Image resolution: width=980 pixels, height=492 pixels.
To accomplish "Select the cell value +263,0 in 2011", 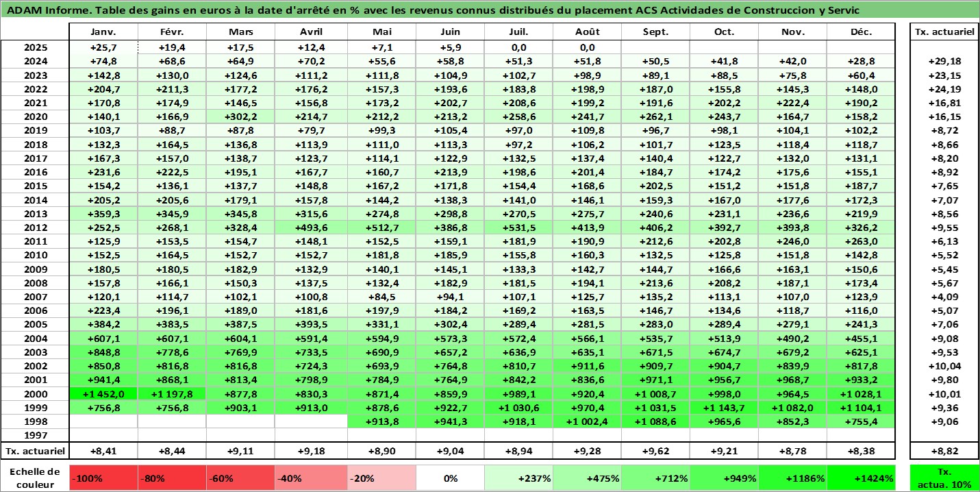I will point(862,241).
